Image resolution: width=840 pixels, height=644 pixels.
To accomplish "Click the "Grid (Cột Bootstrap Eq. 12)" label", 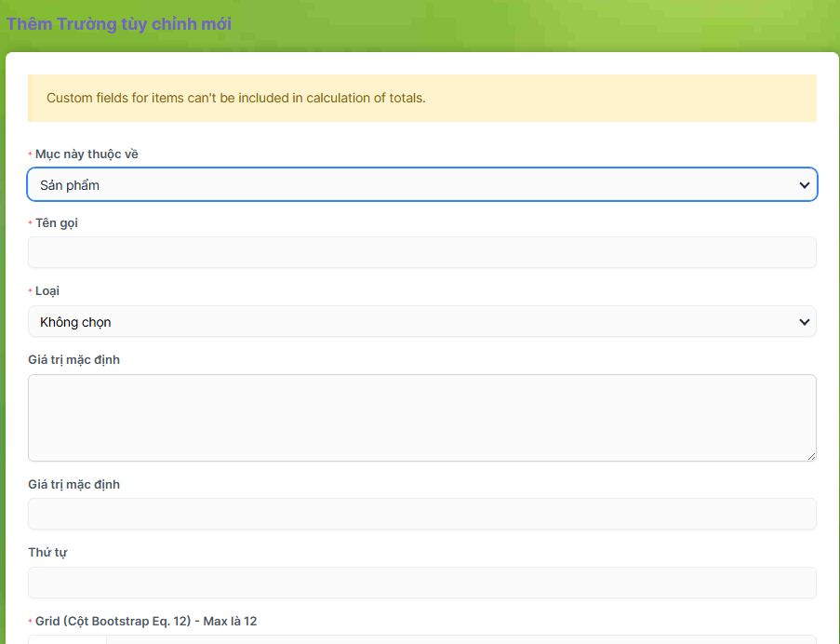I will pyautogui.click(x=145, y=621).
